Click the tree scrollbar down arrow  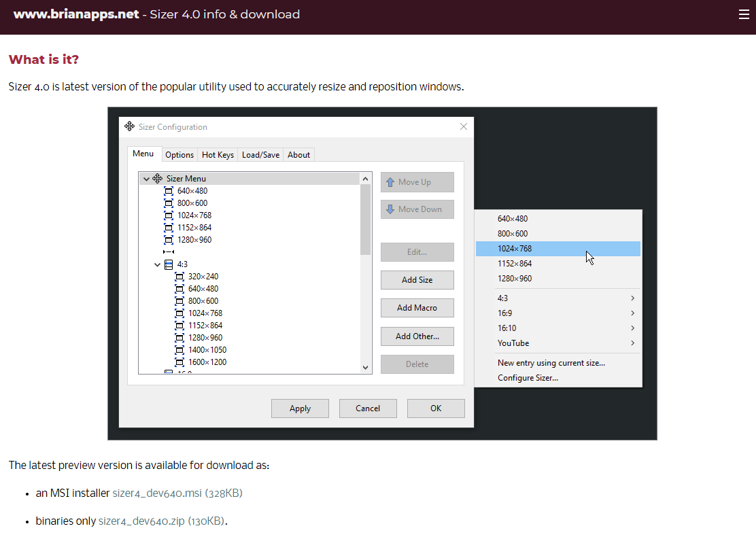366,368
